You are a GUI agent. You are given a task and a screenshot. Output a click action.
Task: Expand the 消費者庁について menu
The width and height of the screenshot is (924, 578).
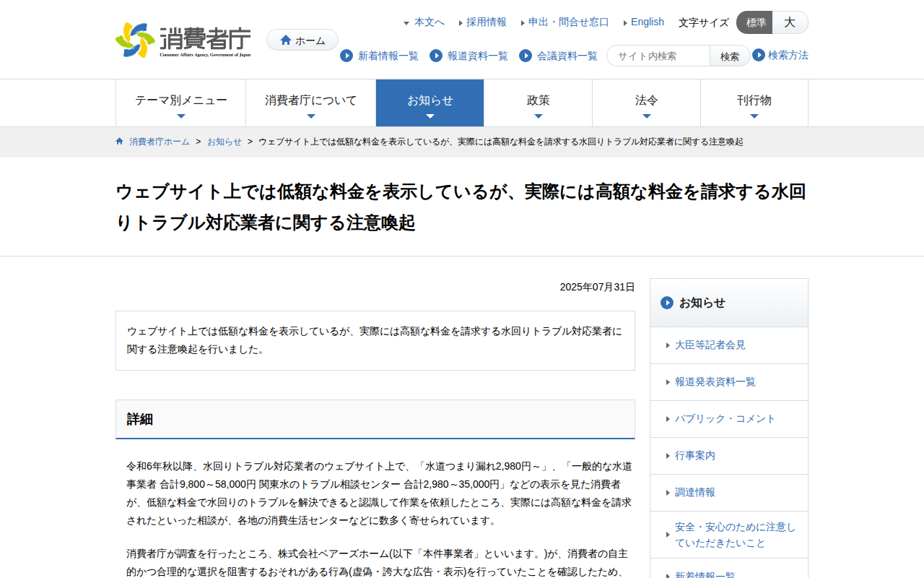pos(311,103)
